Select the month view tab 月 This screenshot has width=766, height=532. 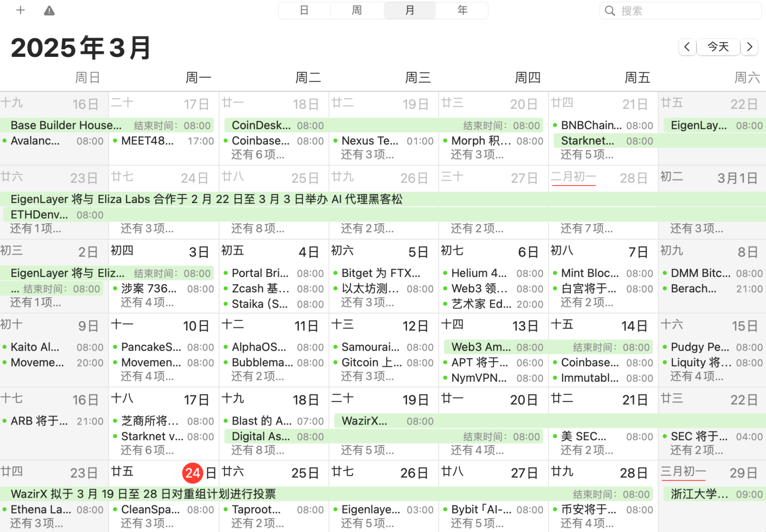click(x=410, y=10)
